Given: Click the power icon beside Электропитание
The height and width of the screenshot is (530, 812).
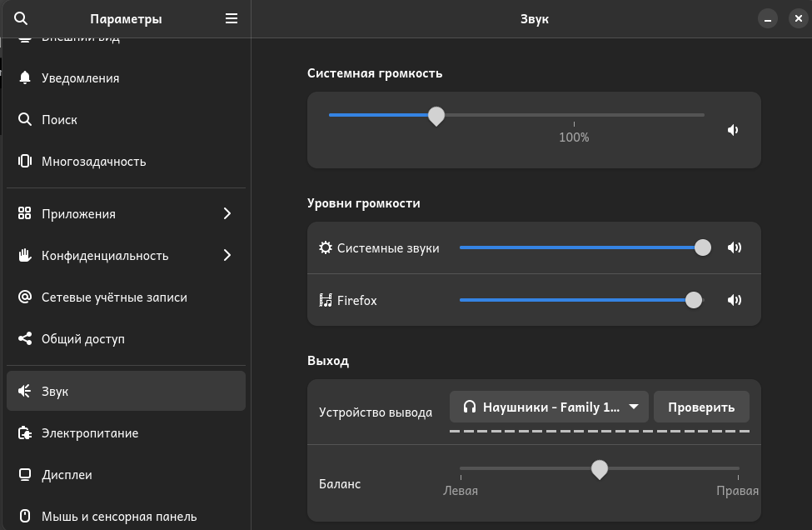Looking at the screenshot, I should (x=25, y=432).
